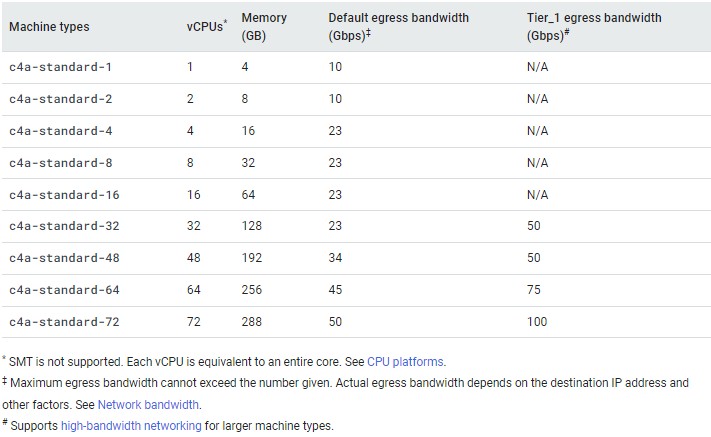Click the c4a-standard-32 row name
Screen dimensions: 711x437
point(64,226)
